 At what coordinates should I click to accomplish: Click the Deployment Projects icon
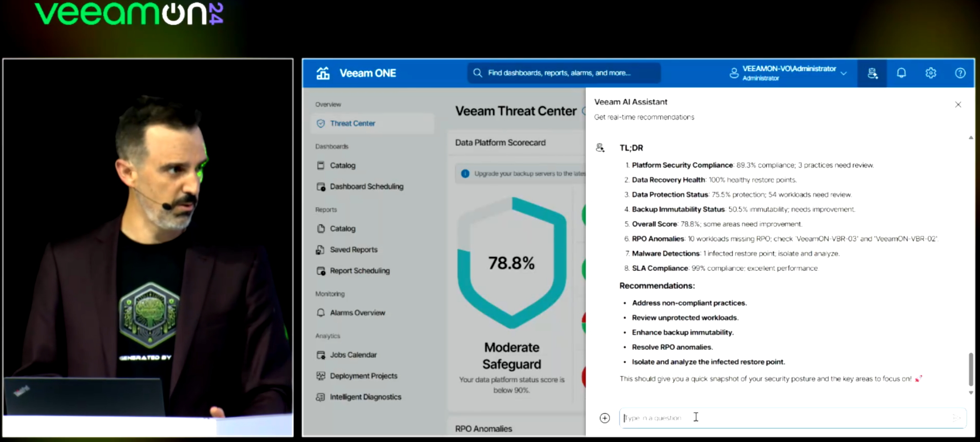[x=321, y=376]
